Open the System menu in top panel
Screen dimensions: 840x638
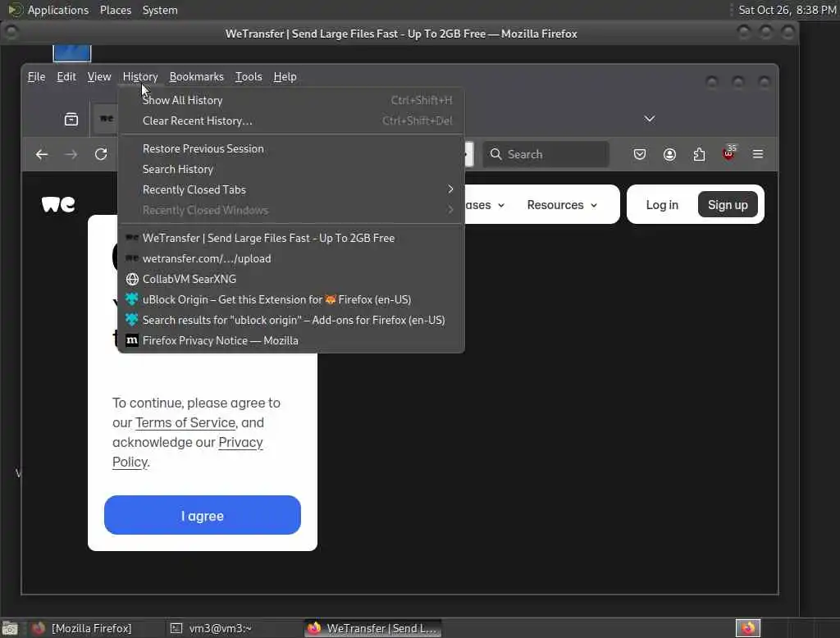pyautogui.click(x=160, y=10)
